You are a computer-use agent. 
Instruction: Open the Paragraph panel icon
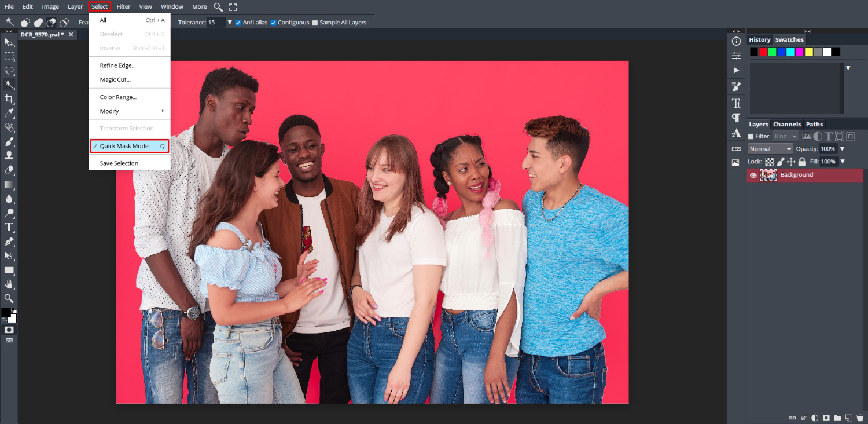tap(736, 118)
